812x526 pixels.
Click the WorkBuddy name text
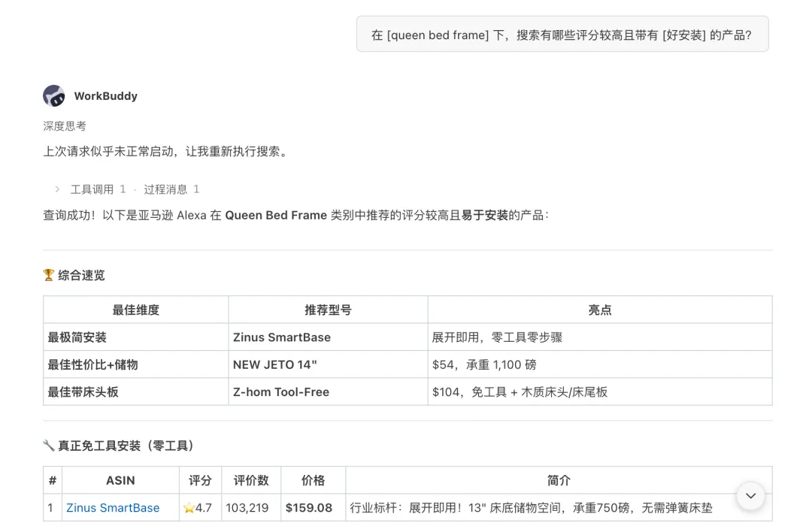(106, 95)
